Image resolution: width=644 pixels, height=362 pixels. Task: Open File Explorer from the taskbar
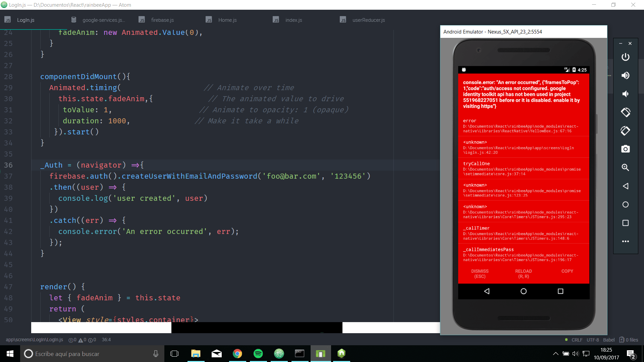pyautogui.click(x=196, y=354)
